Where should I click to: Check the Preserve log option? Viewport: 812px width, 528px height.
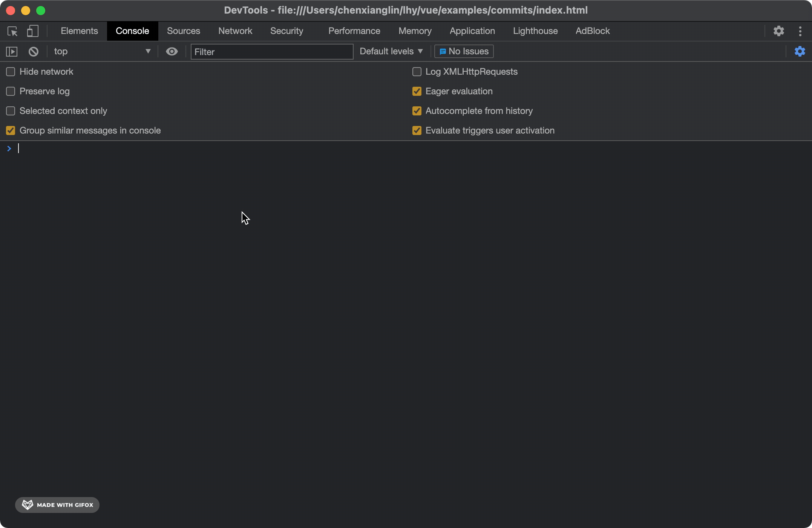click(x=11, y=91)
